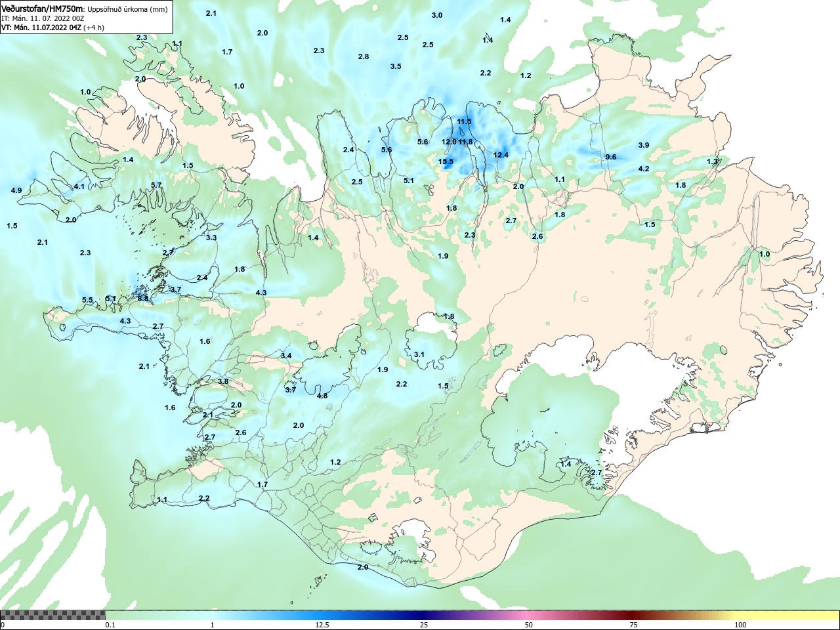Select the 11.8 precipitation value

pyautogui.click(x=465, y=142)
